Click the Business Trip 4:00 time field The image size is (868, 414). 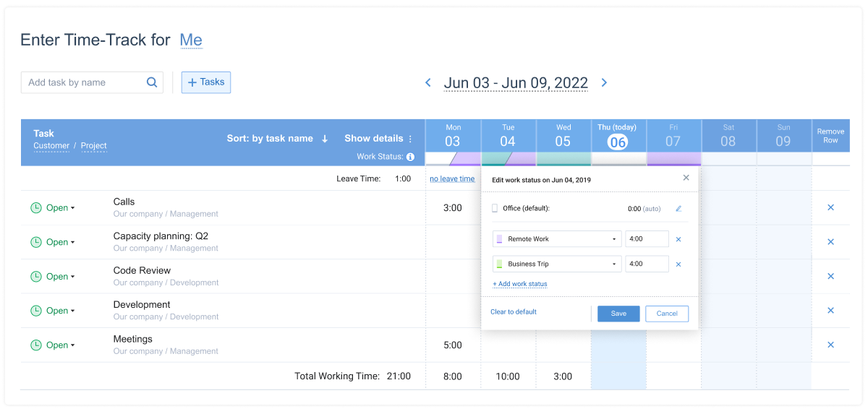tap(647, 264)
